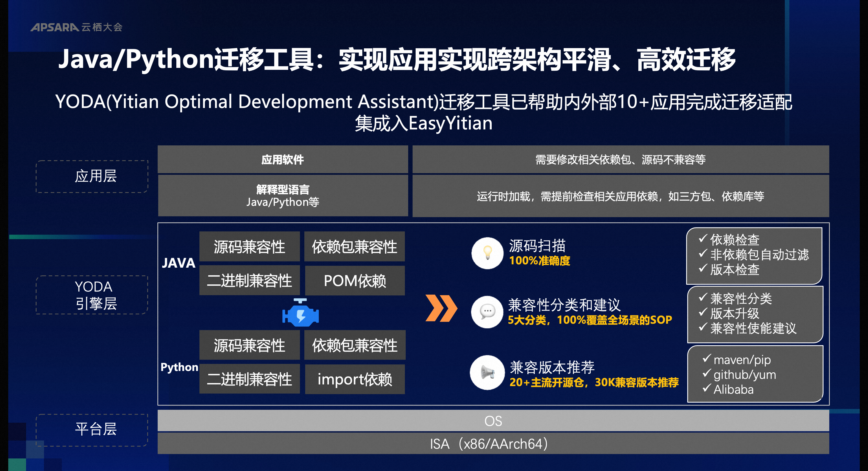
Task: Click the 兼容性分类 list item
Action: click(741, 298)
